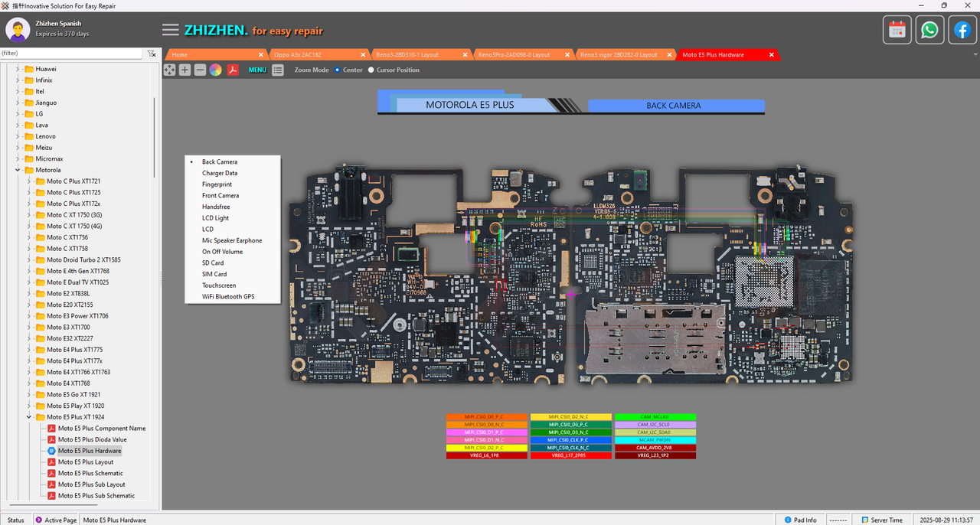Collapse the Moto E5 Plus XT 1924 folder
Viewport: 980px width, 525px height.
point(29,417)
